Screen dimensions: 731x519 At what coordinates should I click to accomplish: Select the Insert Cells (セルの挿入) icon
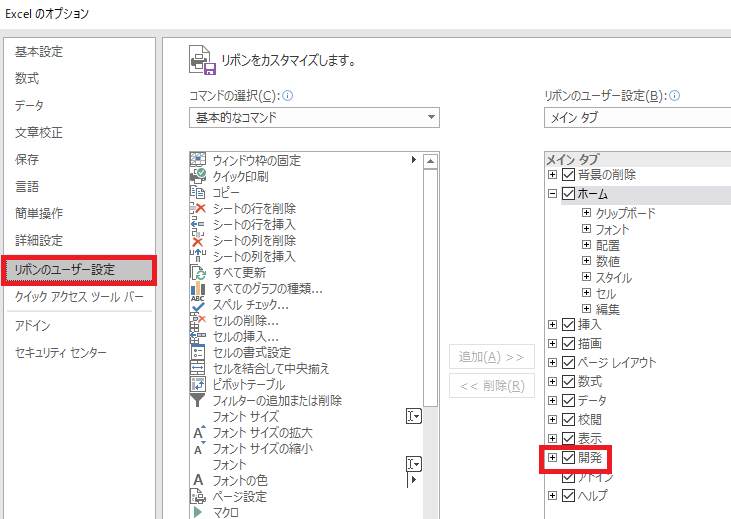198,336
